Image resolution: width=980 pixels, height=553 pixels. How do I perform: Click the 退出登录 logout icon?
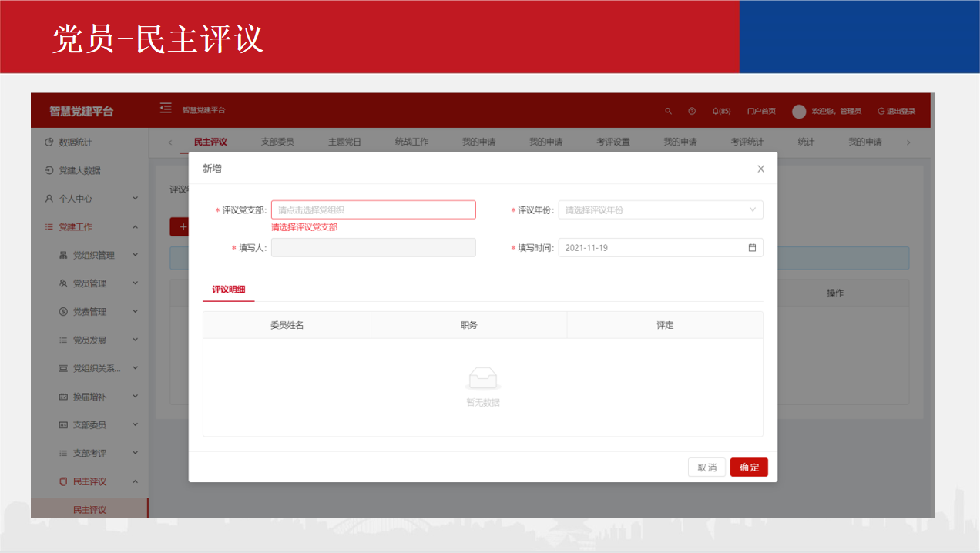881,112
